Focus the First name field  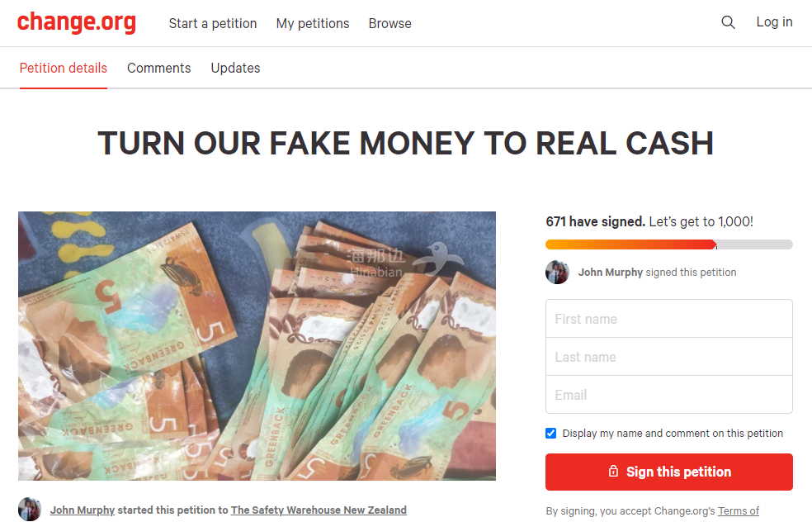[x=668, y=319]
